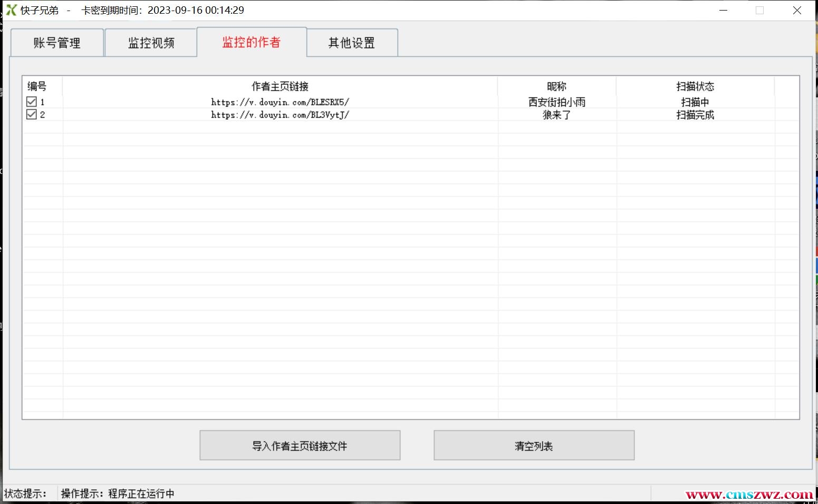This screenshot has height=504, width=818.
Task: Select the BLESRX5 douyin link cell
Action: point(280,102)
